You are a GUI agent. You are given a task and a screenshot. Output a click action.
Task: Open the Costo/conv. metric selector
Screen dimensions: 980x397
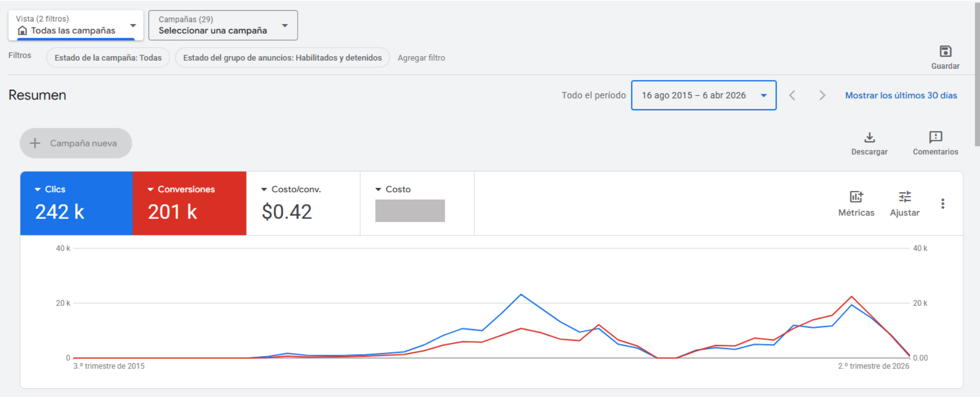291,189
